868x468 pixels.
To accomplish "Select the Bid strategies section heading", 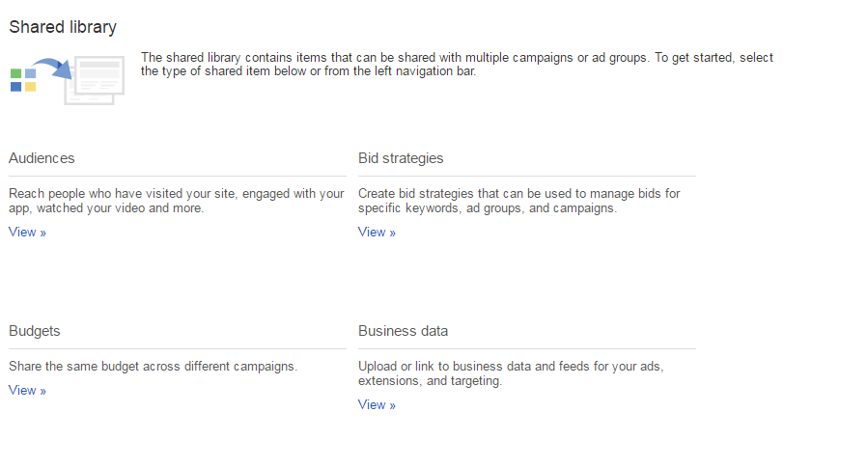I will [401, 158].
